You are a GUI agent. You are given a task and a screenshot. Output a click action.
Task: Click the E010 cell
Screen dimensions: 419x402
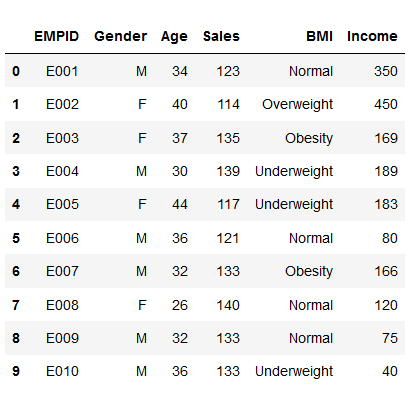point(62,371)
